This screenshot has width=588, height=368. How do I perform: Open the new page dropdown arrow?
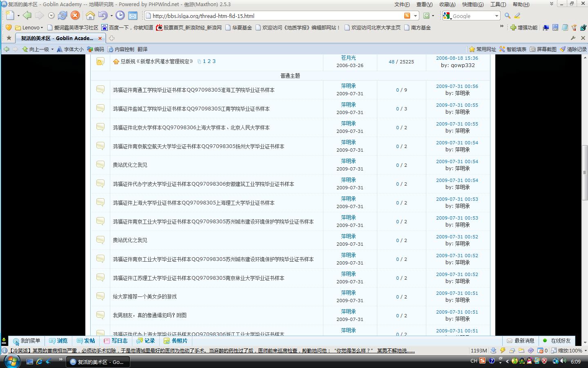18,16
